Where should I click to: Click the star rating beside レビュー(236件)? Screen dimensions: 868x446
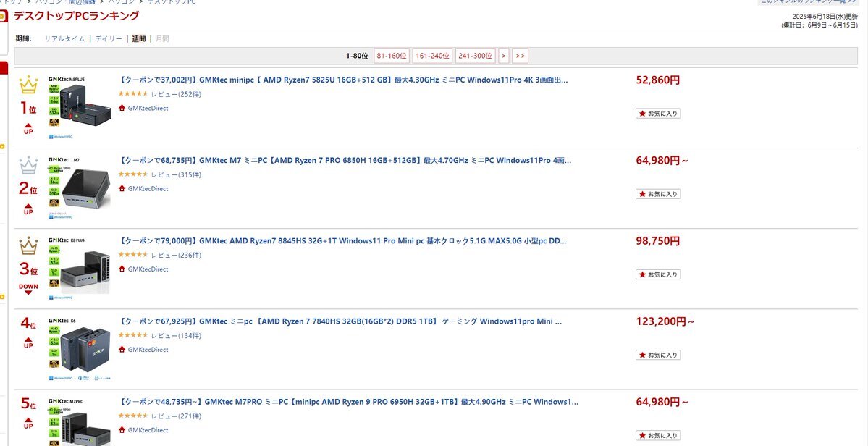(x=133, y=255)
